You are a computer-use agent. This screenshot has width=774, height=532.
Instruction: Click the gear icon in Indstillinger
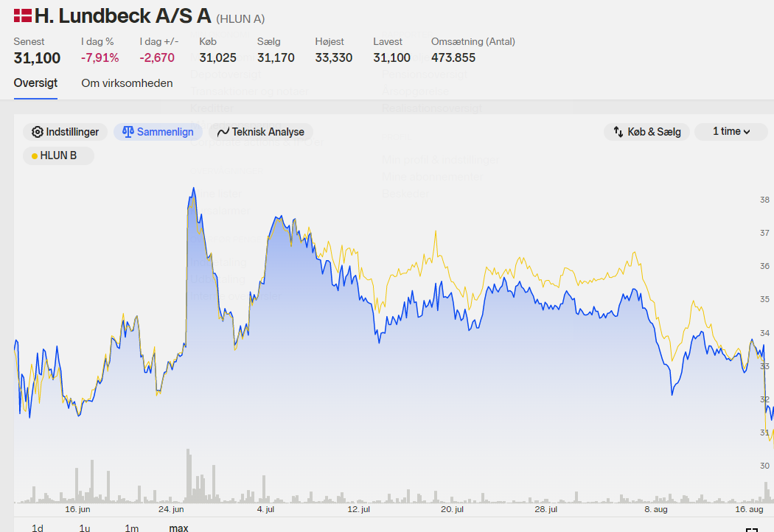coord(37,132)
